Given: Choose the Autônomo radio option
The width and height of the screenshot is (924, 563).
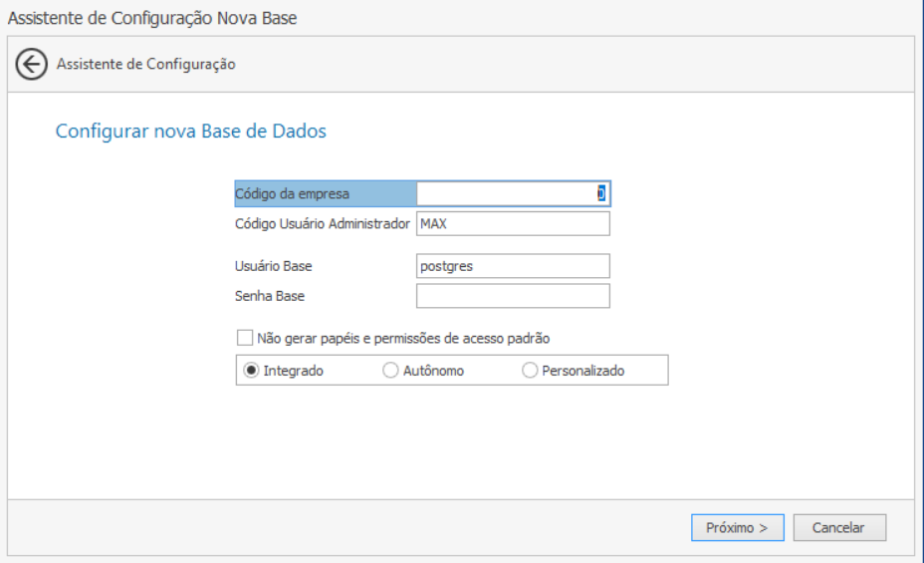Looking at the screenshot, I should tap(390, 371).
